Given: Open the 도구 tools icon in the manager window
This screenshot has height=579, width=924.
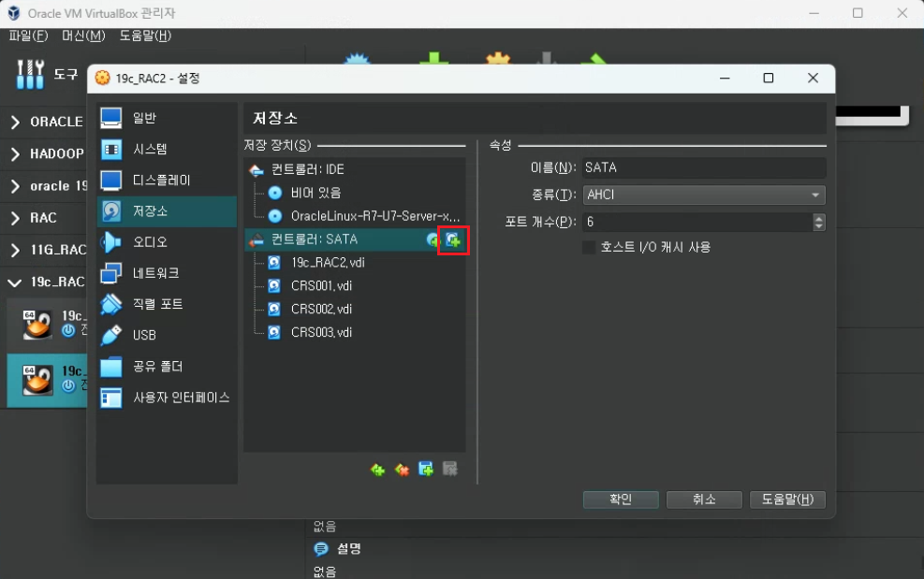Looking at the screenshot, I should [x=30, y=74].
